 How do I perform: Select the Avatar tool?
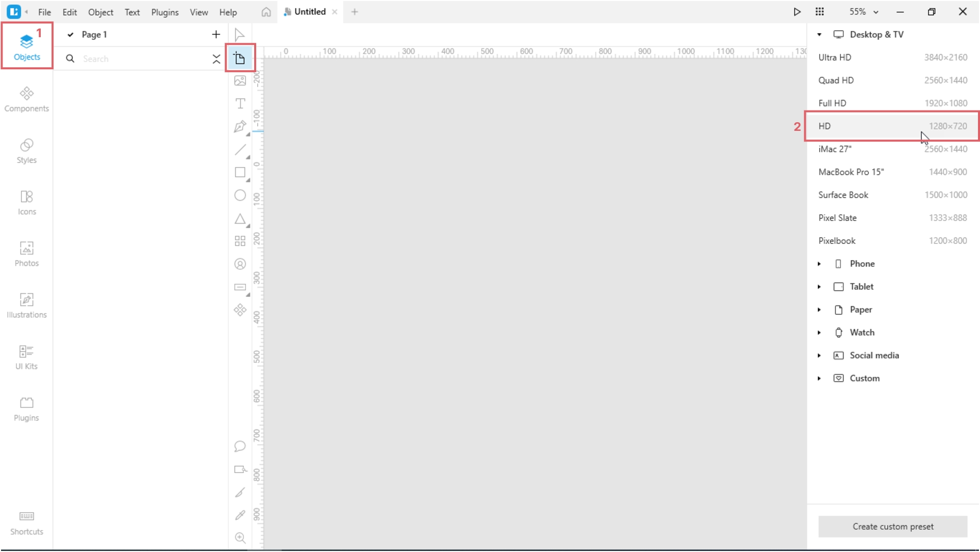pyautogui.click(x=240, y=264)
